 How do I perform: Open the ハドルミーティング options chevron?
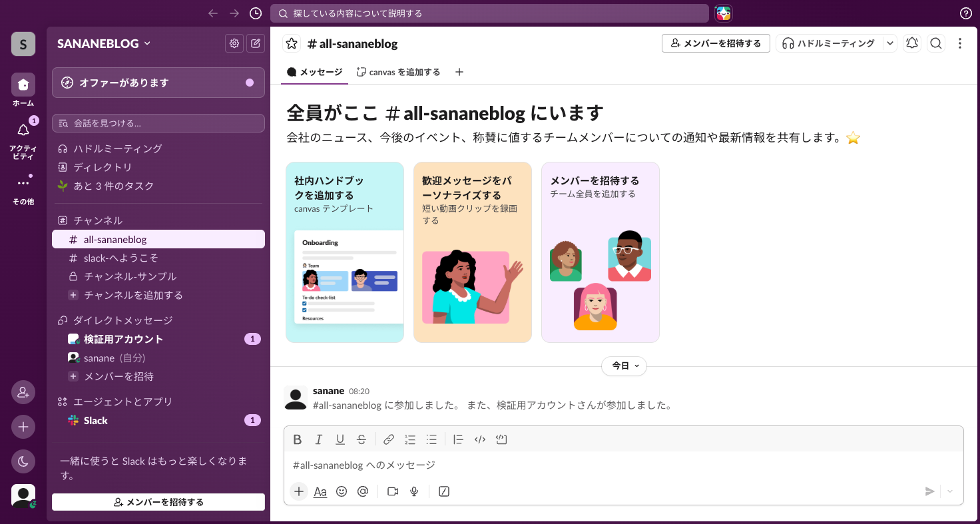tap(890, 43)
